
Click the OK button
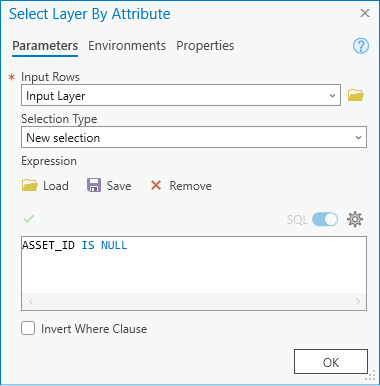pyautogui.click(x=331, y=362)
